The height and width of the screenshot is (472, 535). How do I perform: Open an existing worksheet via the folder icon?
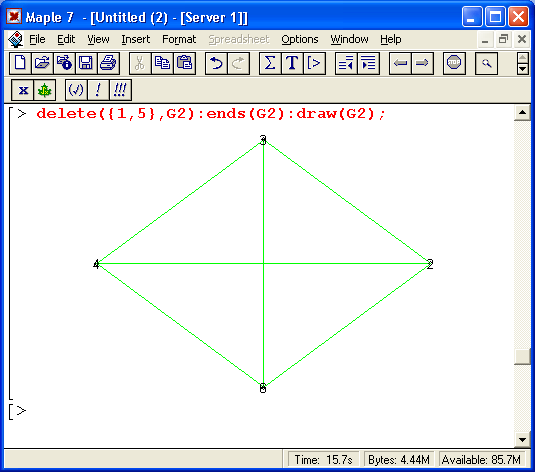click(42, 63)
